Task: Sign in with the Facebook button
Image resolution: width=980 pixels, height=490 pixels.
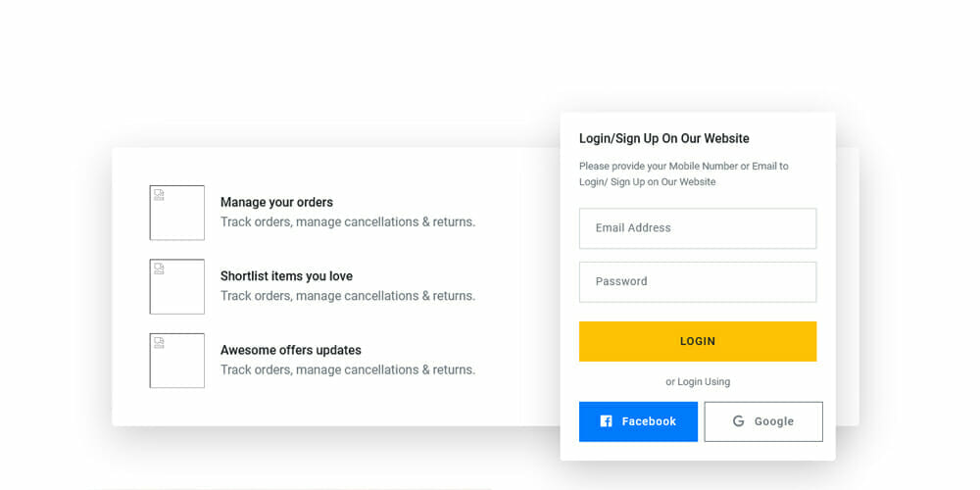Action: (x=638, y=421)
